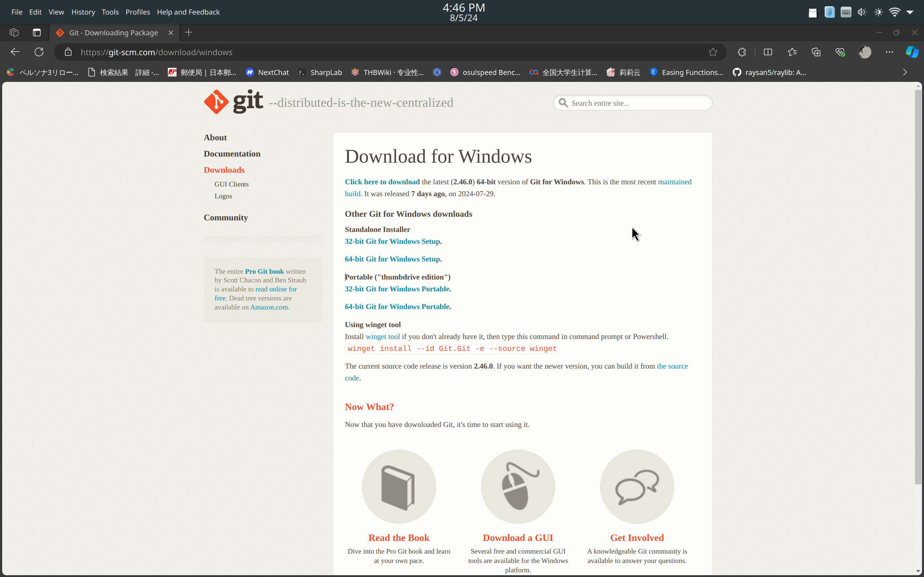This screenshot has height=577, width=924.
Task: Mute sound via the speaker tray icon
Action: coord(862,12)
